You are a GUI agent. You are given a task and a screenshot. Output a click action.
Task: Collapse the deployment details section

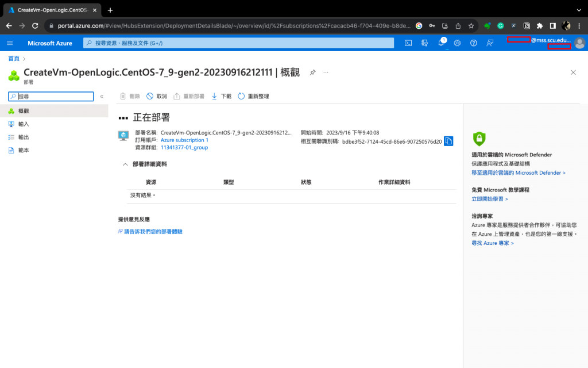pos(125,164)
